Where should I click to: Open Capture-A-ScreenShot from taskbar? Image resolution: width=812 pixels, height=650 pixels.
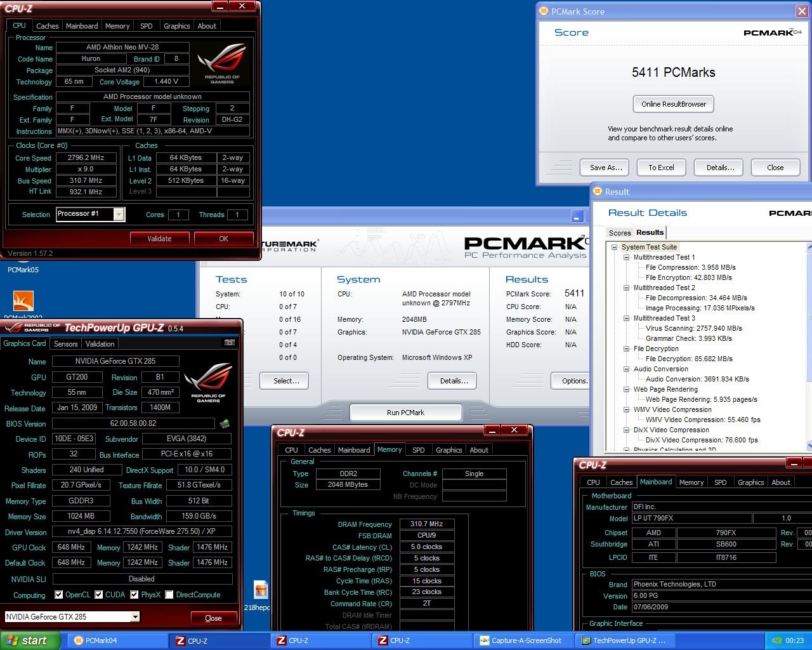525,640
